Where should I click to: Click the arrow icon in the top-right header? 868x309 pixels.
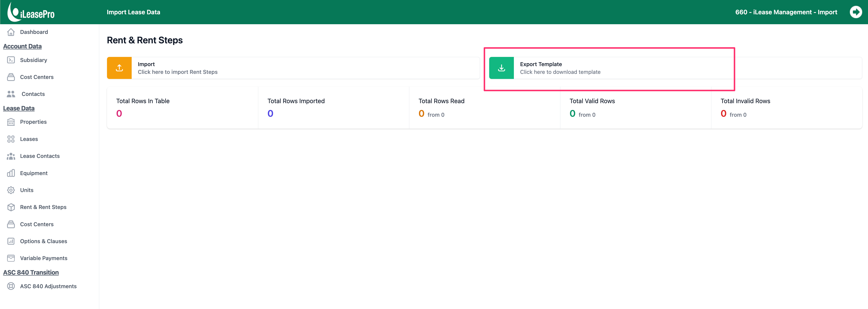pyautogui.click(x=855, y=12)
